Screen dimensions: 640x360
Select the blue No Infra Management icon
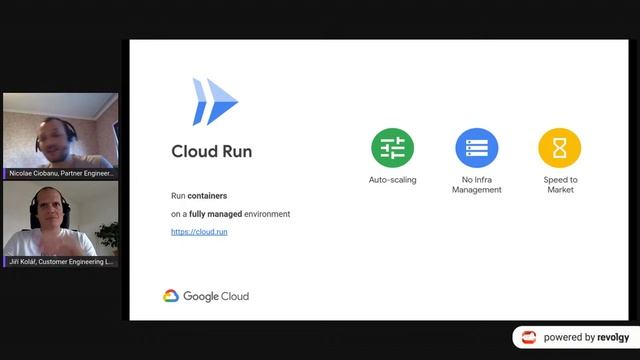pos(476,148)
